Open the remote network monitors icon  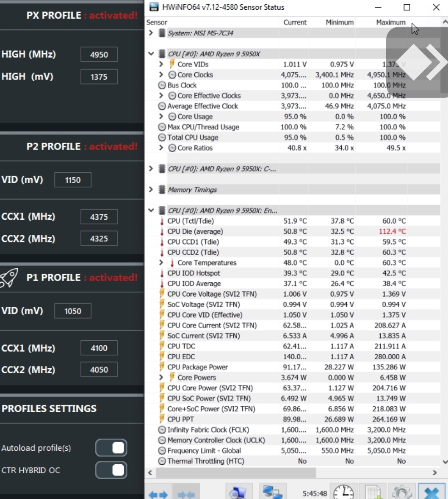[272, 493]
